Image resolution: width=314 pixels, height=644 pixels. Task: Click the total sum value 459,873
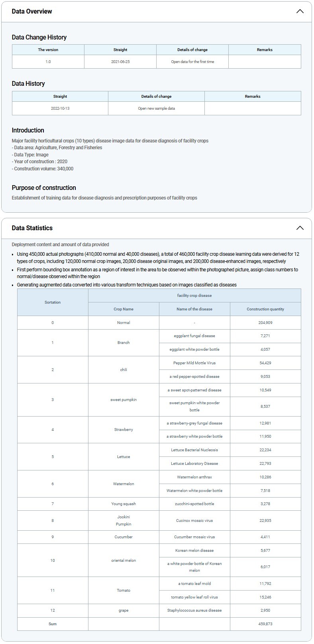(265, 624)
